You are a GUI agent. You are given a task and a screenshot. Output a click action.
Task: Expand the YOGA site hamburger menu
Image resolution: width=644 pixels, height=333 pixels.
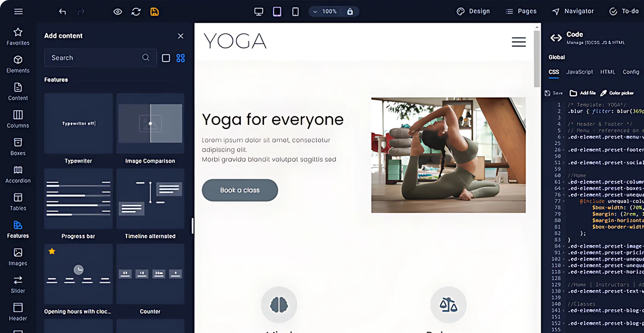pyautogui.click(x=519, y=42)
